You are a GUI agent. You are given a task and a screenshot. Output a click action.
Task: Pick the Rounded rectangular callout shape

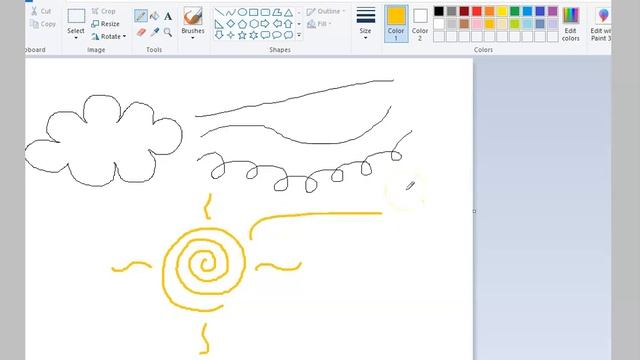pyautogui.click(x=265, y=35)
